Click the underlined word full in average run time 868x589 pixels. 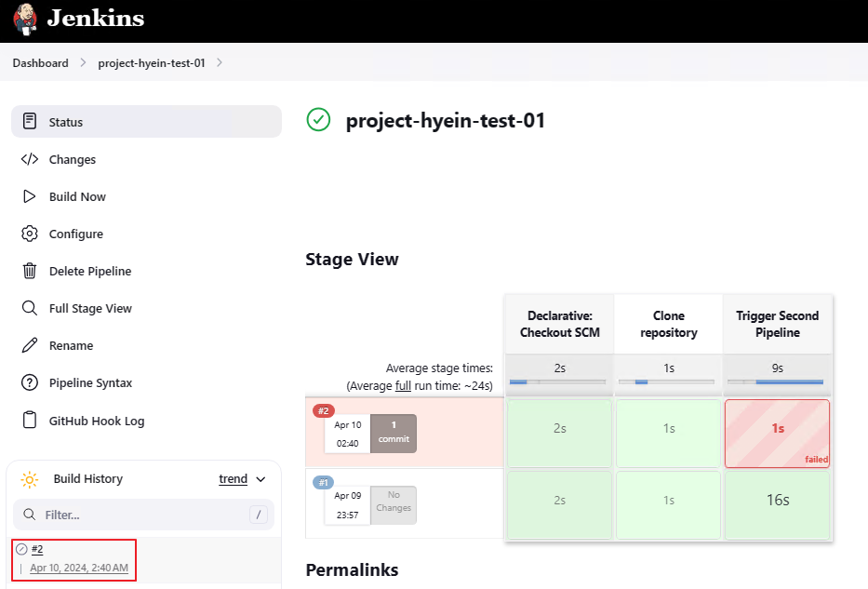[403, 386]
